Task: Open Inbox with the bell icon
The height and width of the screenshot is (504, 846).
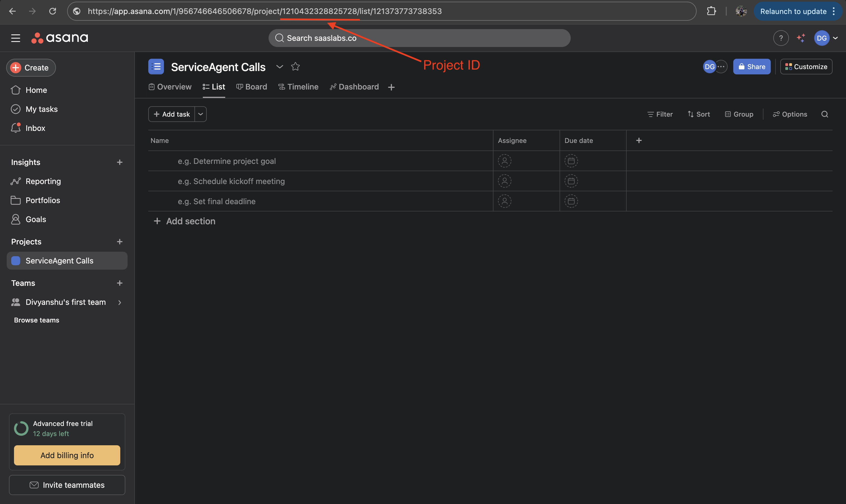Action: (x=16, y=128)
